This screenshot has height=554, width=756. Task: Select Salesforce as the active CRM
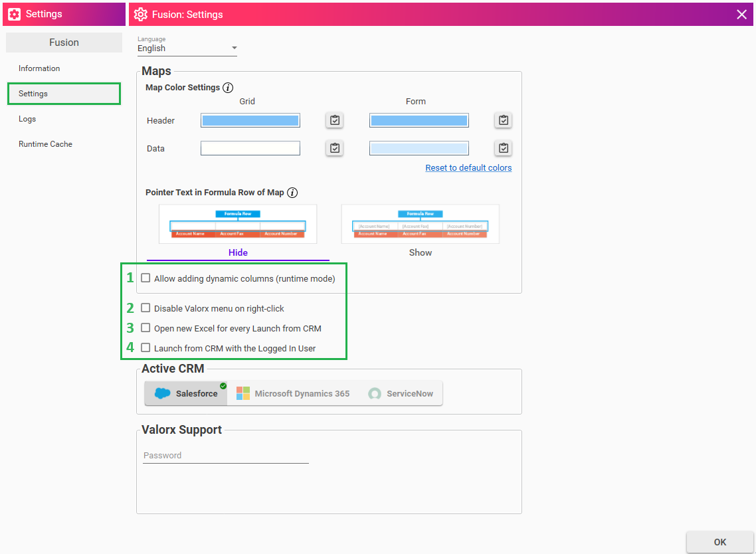click(187, 393)
